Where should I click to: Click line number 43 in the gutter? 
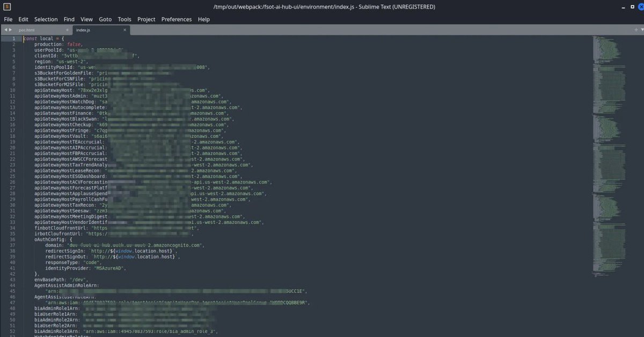[12, 280]
